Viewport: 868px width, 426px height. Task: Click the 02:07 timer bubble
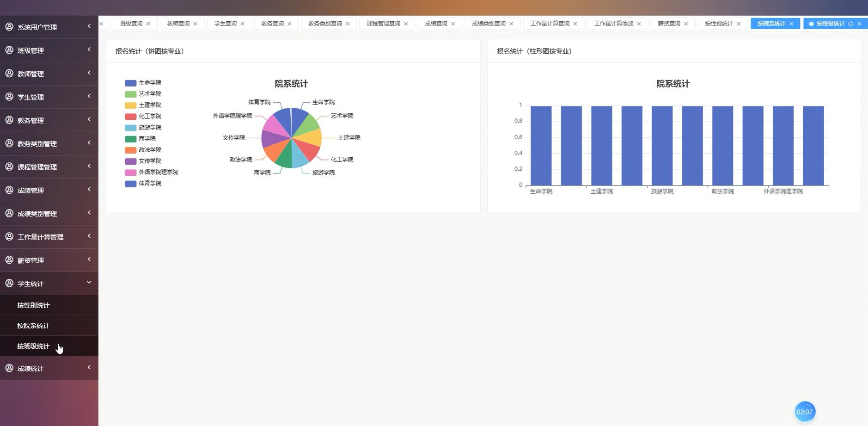pos(805,411)
